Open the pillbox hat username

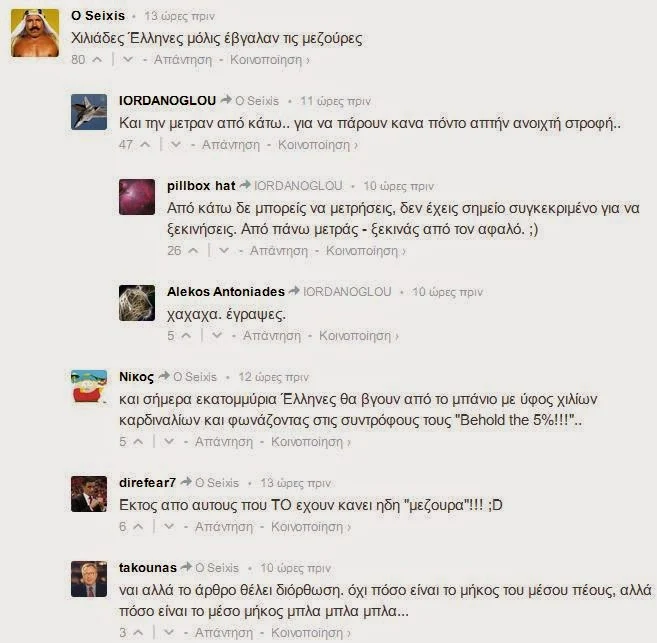tap(201, 186)
